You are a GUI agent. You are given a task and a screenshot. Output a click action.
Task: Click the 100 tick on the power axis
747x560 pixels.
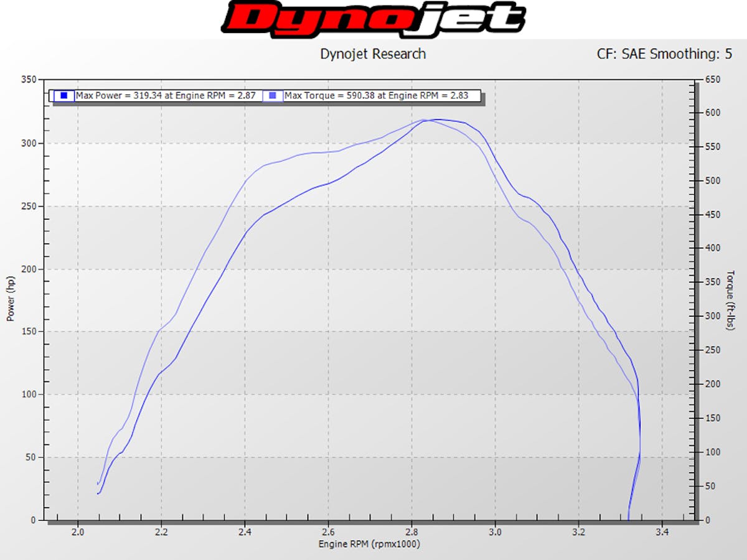point(29,394)
